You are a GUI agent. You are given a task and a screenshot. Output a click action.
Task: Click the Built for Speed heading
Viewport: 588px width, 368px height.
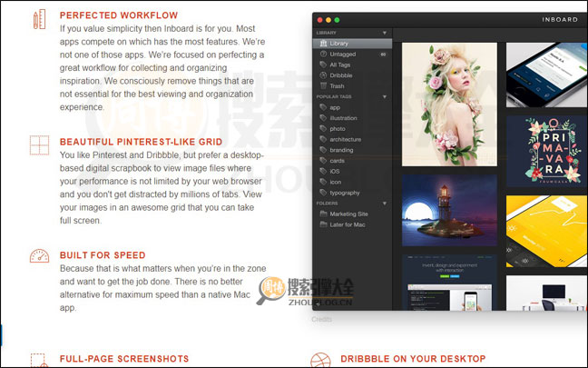coord(103,255)
